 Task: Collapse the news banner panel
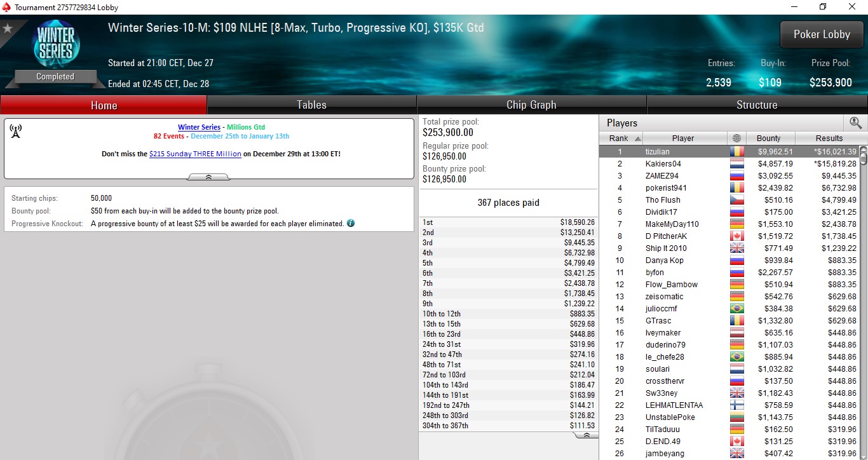208,177
